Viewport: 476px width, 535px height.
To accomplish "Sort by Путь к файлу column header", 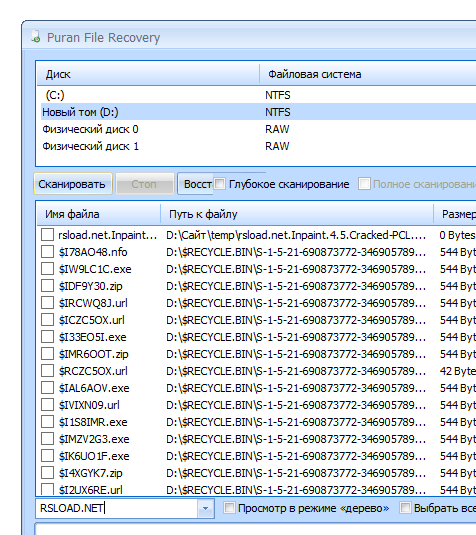I will (297, 214).
